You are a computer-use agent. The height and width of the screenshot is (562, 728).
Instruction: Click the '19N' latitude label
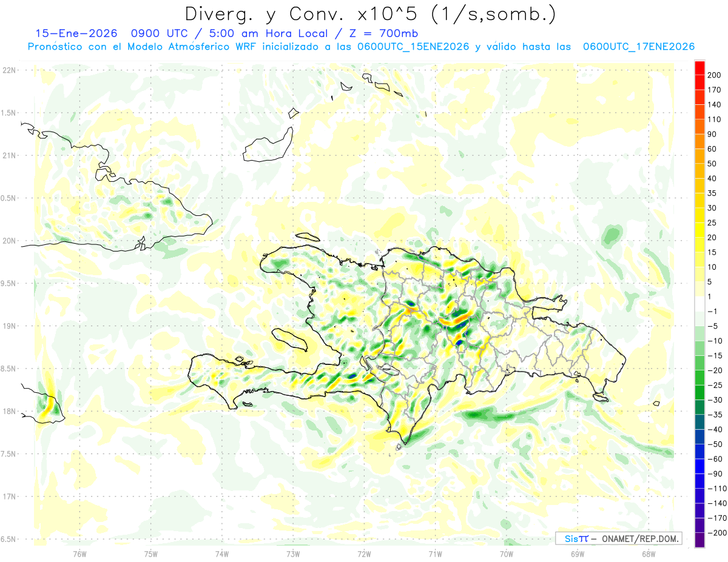[x=8, y=326]
